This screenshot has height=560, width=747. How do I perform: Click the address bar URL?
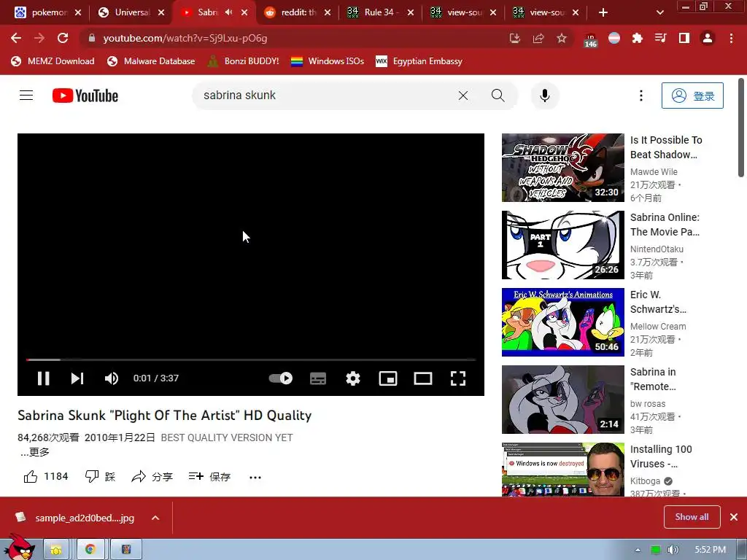click(x=185, y=38)
